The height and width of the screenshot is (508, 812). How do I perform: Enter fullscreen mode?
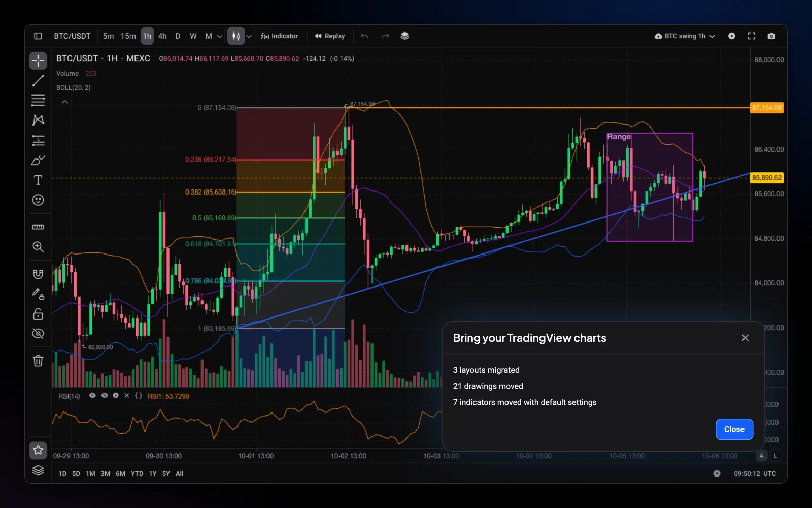point(752,36)
